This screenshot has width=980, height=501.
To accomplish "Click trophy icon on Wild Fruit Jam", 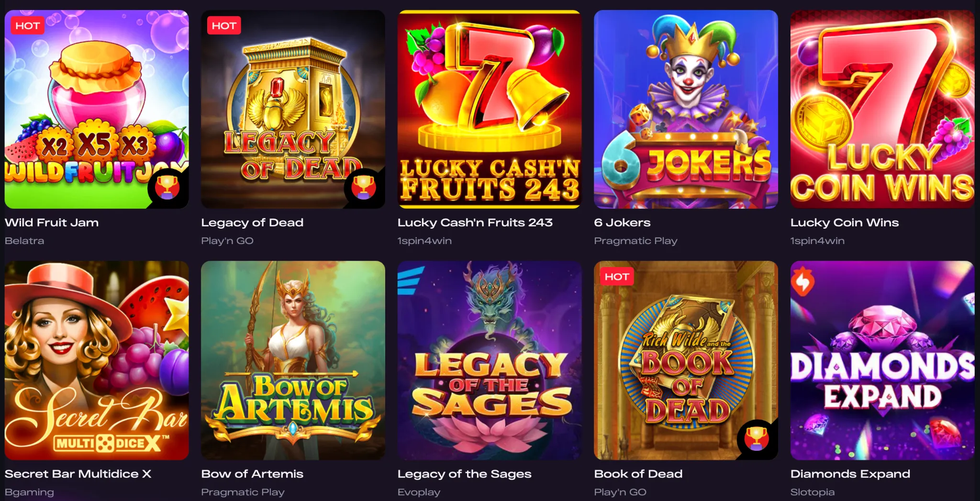I will click(167, 187).
